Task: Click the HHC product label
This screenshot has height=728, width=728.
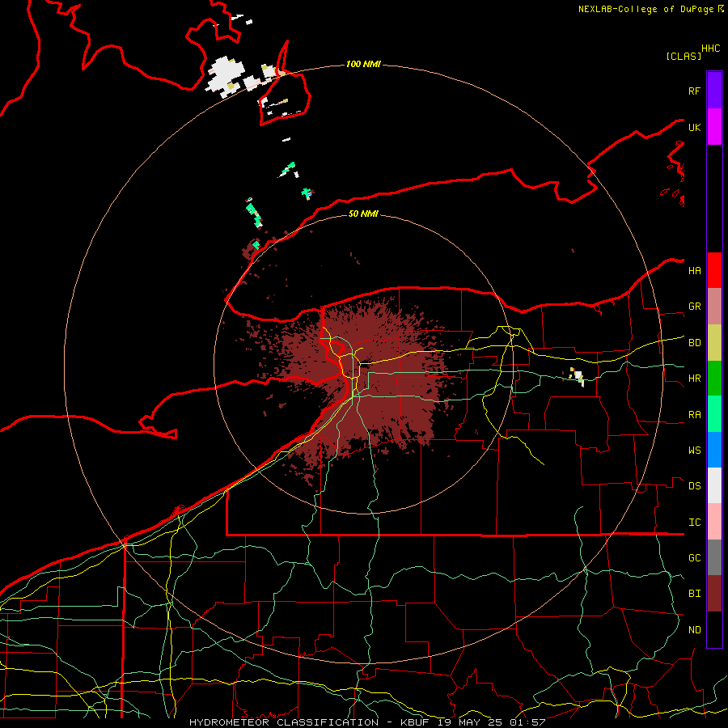Action: tap(710, 49)
